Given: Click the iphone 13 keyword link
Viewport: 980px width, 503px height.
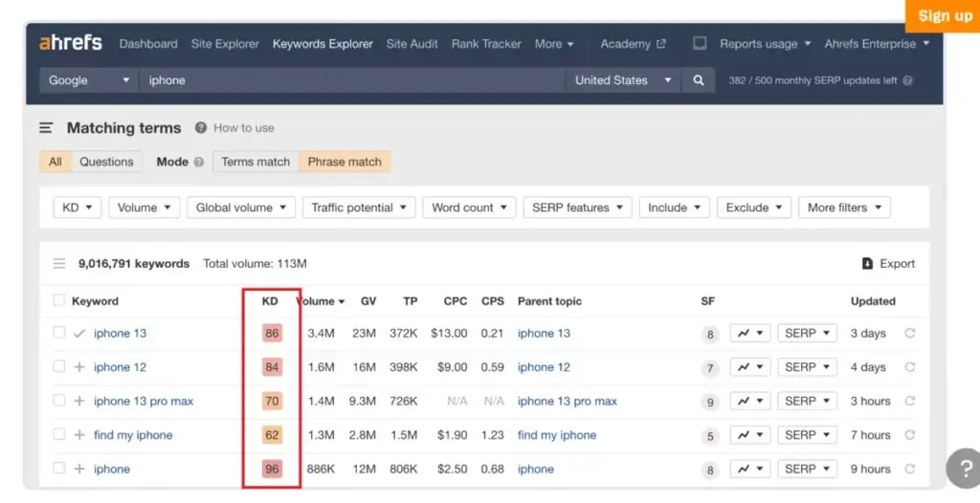Looking at the screenshot, I should pos(120,333).
